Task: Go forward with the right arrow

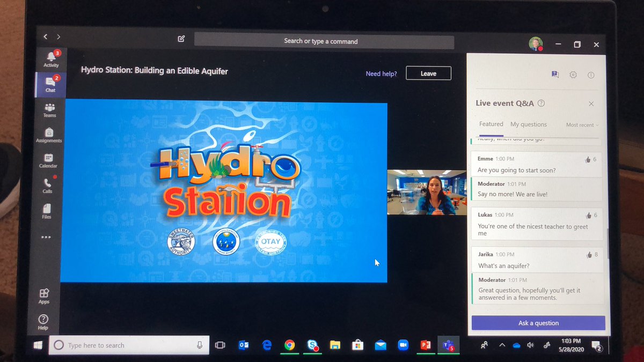Action: tap(58, 36)
